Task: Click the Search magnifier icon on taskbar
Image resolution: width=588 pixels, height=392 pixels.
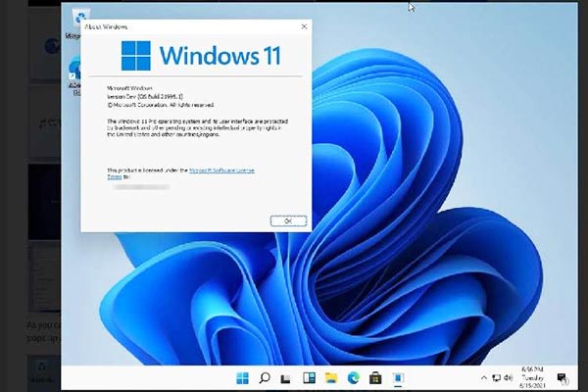Action: 265,377
